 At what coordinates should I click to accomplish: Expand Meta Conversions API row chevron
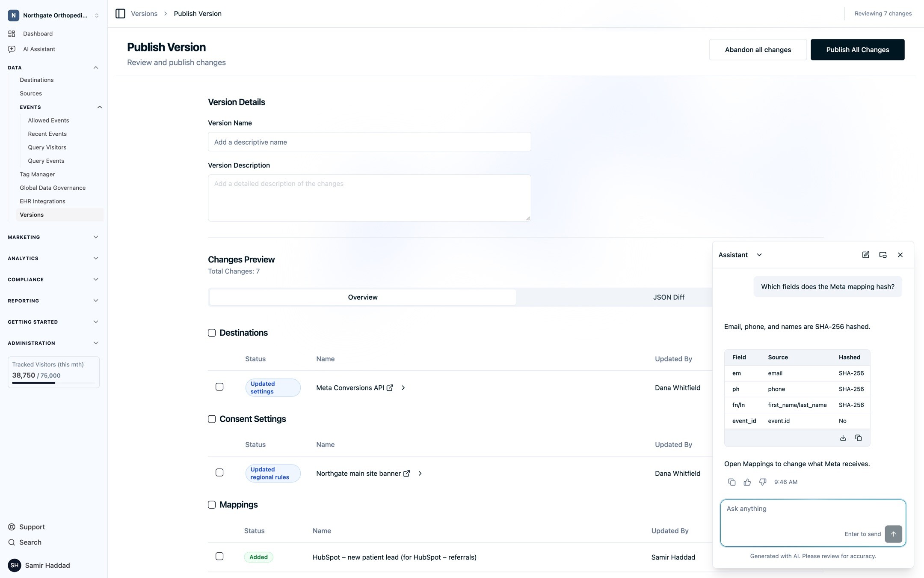click(x=403, y=388)
